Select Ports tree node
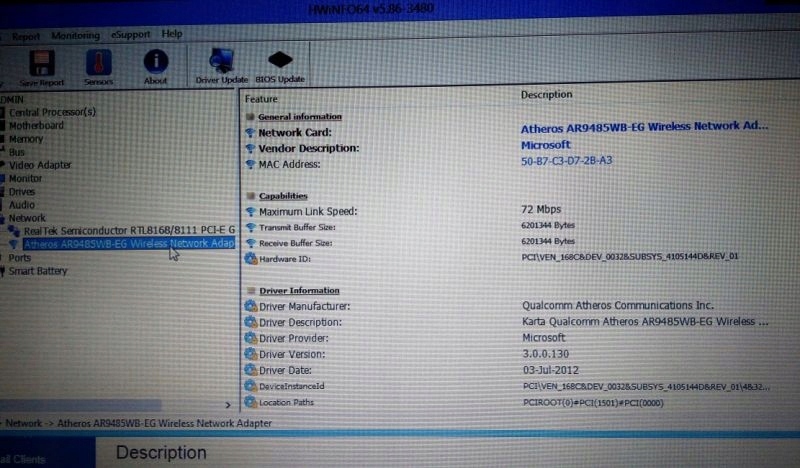The height and width of the screenshot is (468, 800). pyautogui.click(x=19, y=258)
